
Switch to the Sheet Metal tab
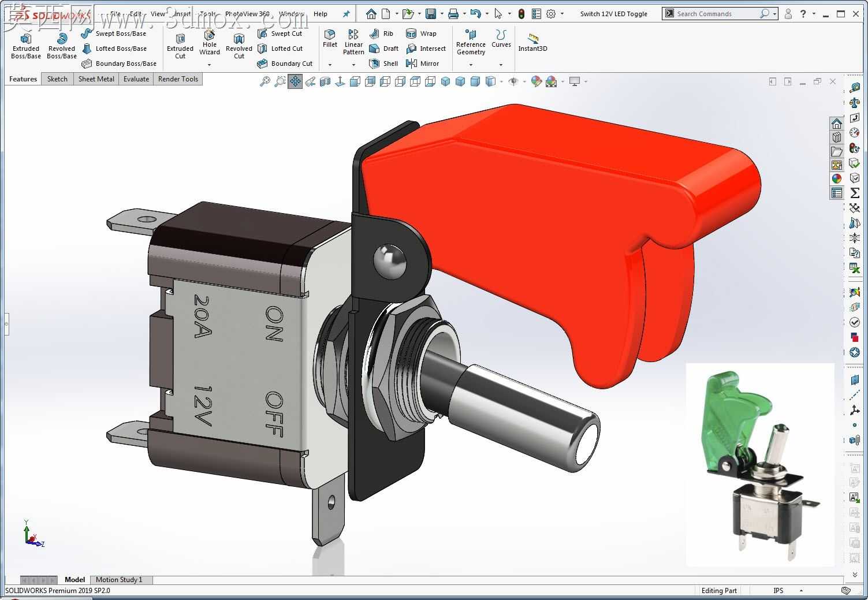[x=96, y=79]
